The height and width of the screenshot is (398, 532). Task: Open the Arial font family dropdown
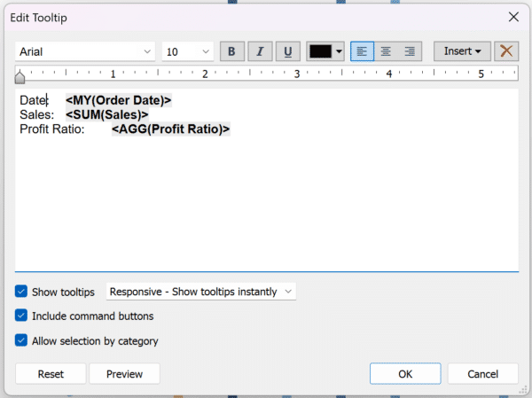[x=85, y=51]
